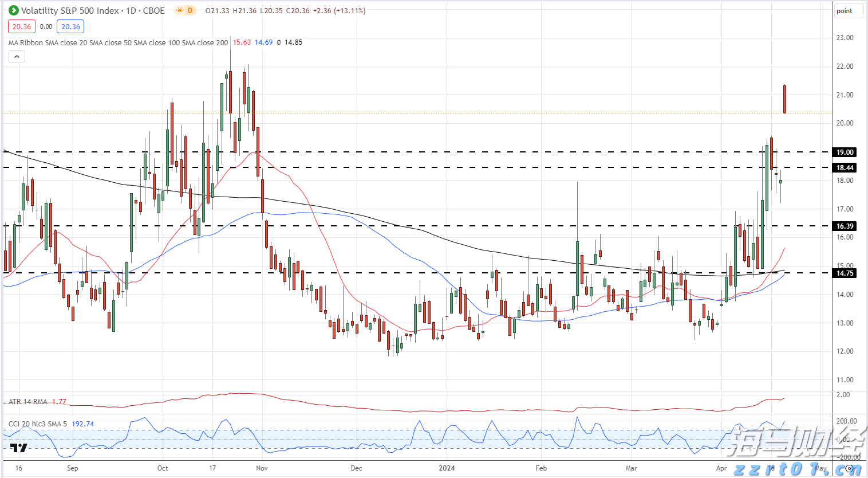The image size is (868, 478).
Task: Click the 18.44 horizontal line price label
Action: (x=845, y=168)
